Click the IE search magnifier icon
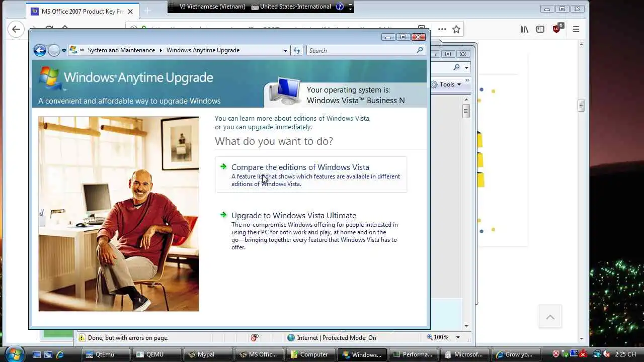 [456, 67]
